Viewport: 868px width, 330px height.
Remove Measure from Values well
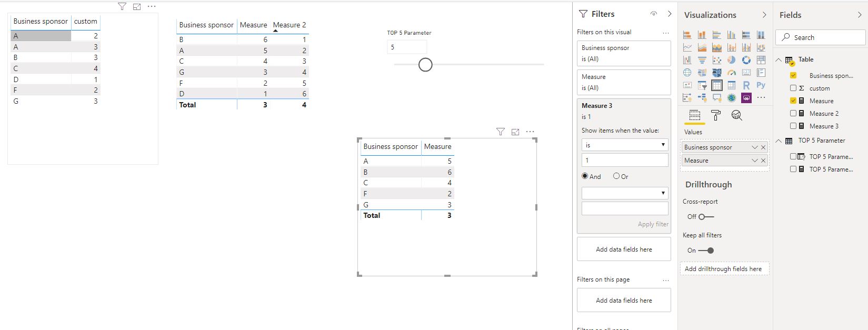click(x=763, y=161)
